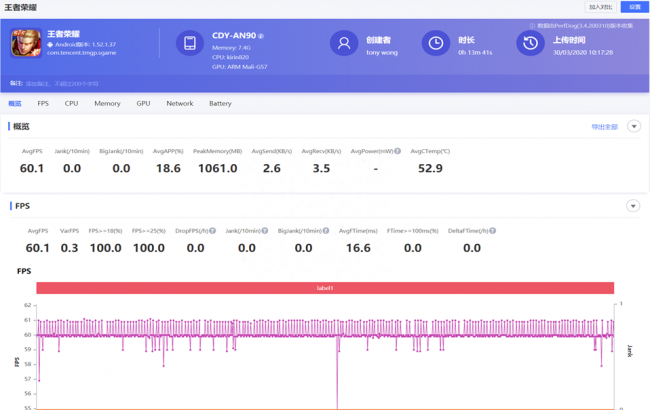This screenshot has height=410, width=650.
Task: Click the device phone icon
Action: click(x=190, y=43)
